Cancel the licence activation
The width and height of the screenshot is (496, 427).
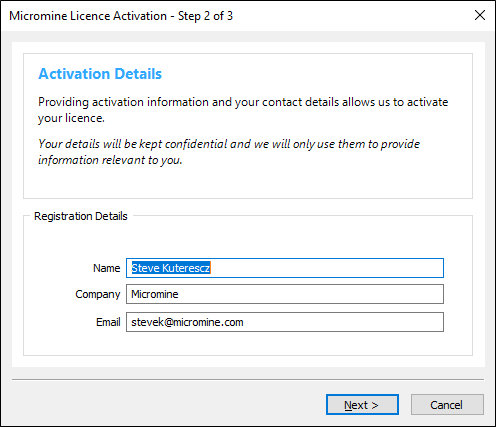point(447,405)
